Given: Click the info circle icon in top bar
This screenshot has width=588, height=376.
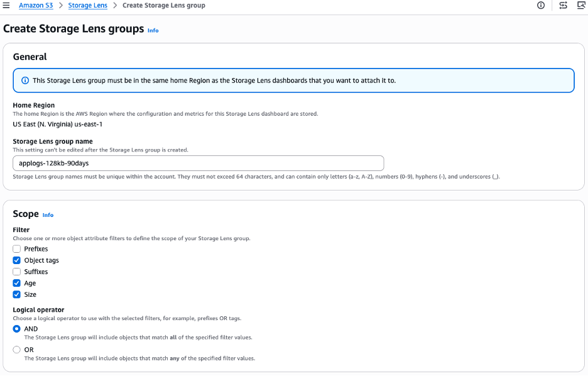Looking at the screenshot, I should click(541, 5).
